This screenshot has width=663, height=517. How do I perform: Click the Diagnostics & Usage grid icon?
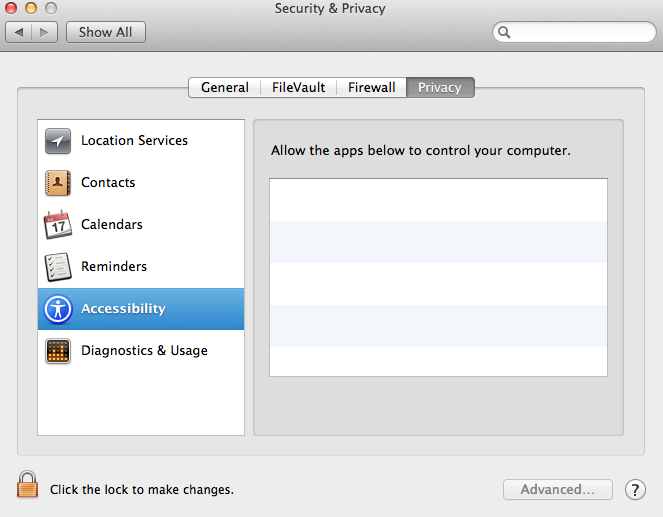tap(58, 351)
